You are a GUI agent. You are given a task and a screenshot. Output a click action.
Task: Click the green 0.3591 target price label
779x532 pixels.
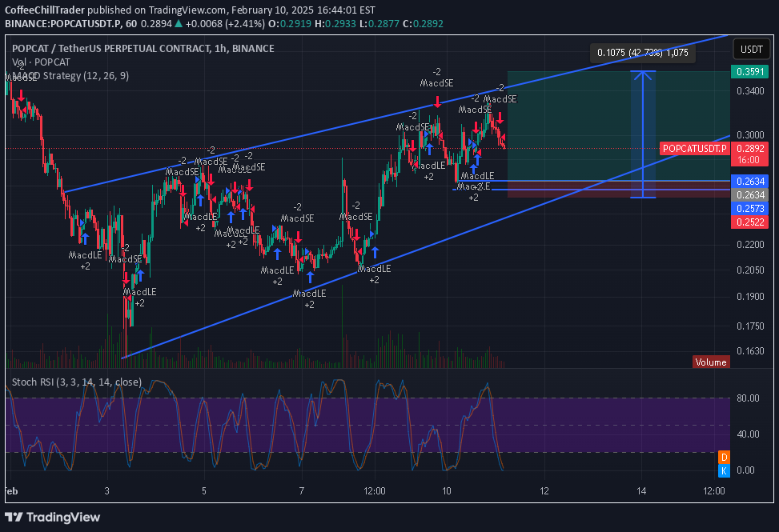click(749, 71)
